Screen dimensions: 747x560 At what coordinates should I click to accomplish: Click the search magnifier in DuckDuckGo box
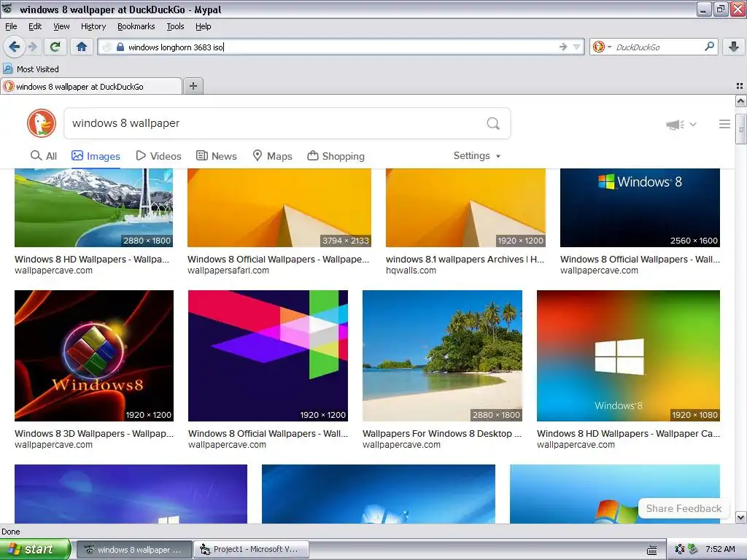(493, 123)
